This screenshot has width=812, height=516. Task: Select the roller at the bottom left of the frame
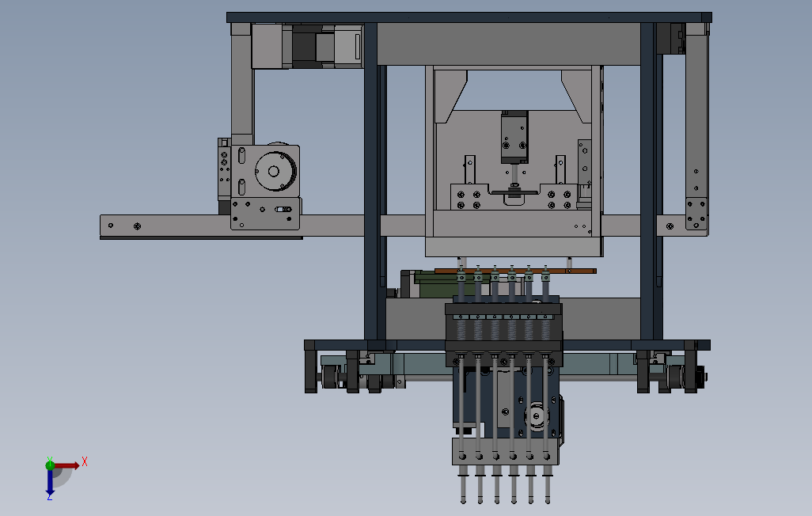click(x=330, y=377)
